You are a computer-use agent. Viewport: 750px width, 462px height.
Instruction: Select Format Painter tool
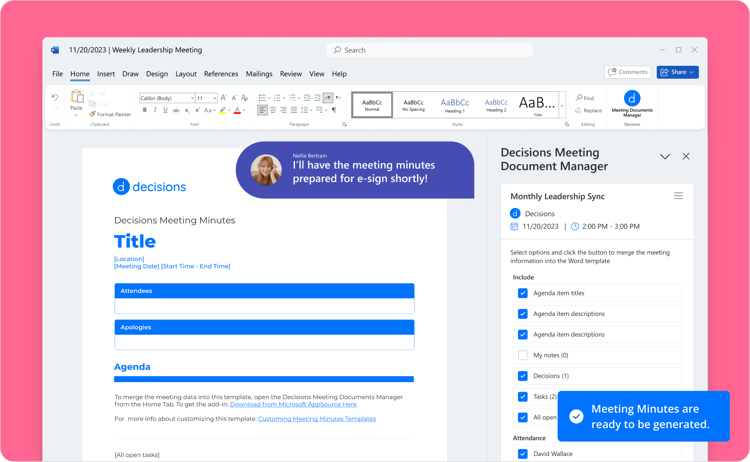[x=110, y=115]
